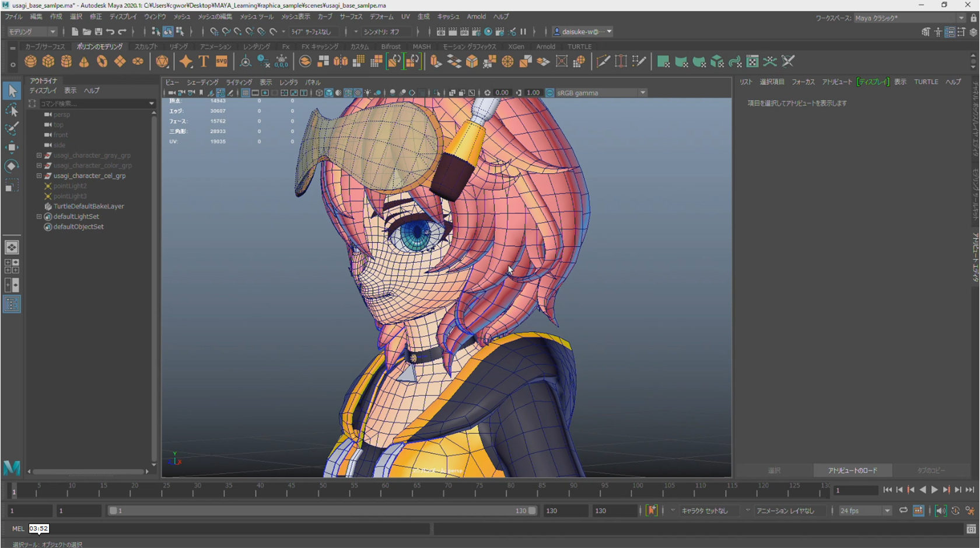Toggle audio mute speaker on the range bar
This screenshot has width=980, height=548.
coord(940,511)
